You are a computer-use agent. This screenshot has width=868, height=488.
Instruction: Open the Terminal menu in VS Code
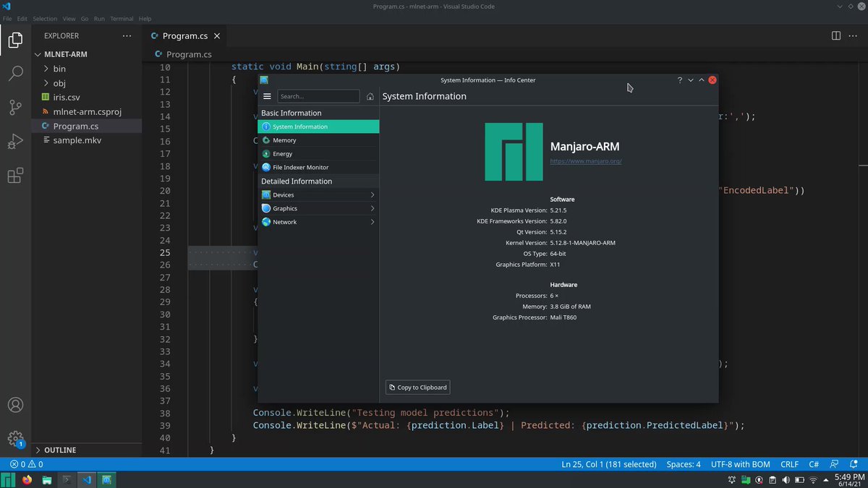coord(122,18)
